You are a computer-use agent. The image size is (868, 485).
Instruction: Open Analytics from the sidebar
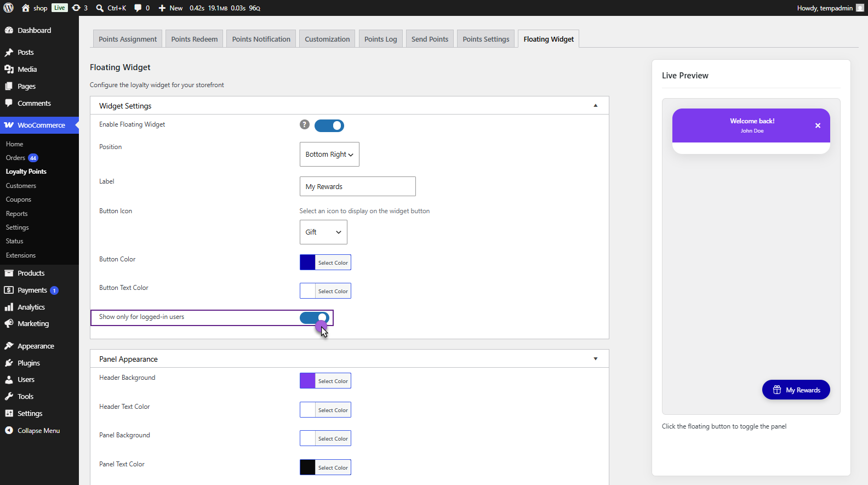[31, 307]
